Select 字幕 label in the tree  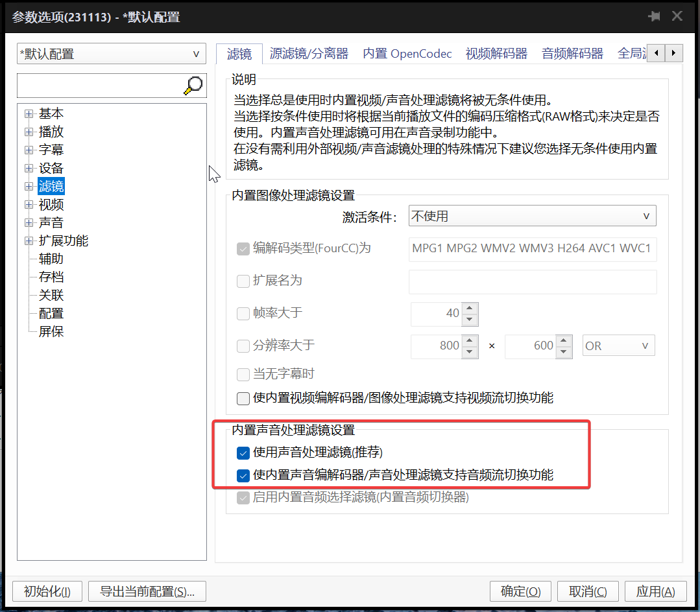51,150
